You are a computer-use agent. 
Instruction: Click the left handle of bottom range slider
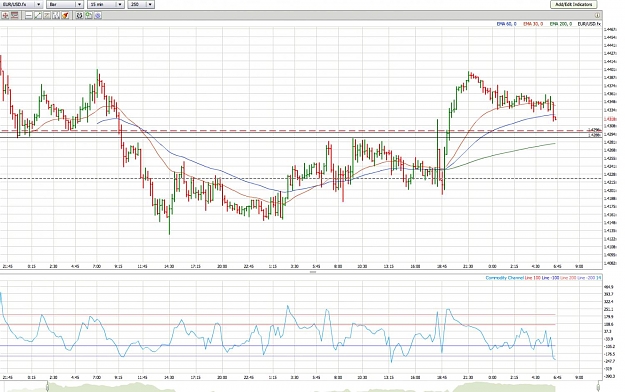pos(47,386)
